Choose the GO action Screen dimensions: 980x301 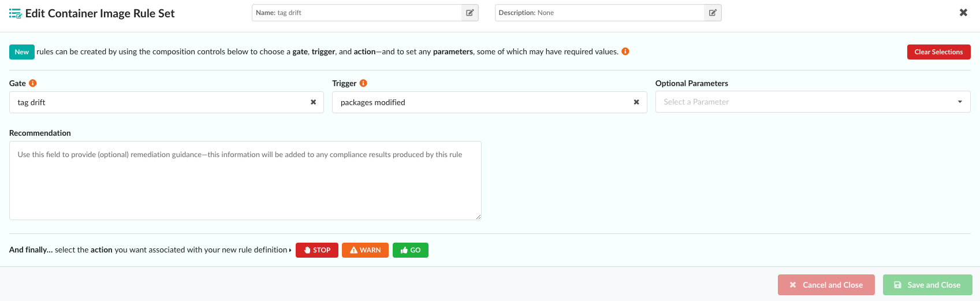[411, 250]
